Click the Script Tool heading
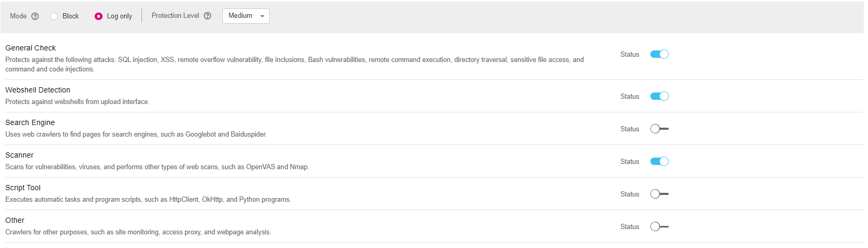The width and height of the screenshot is (868, 248). [x=23, y=188]
